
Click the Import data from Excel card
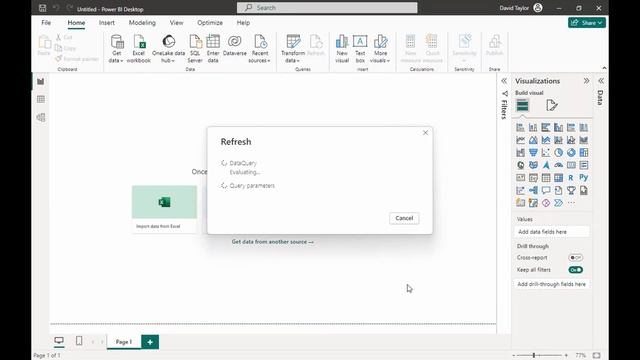164,209
